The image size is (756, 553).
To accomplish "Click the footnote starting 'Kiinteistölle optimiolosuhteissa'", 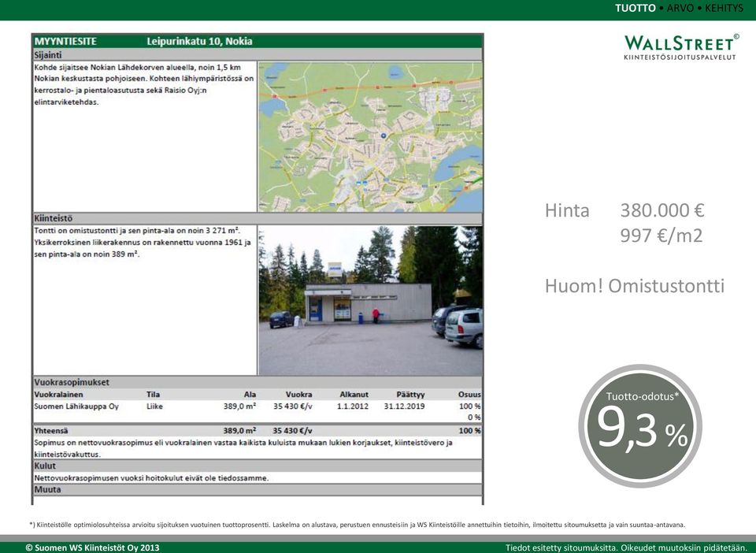I will [358, 525].
